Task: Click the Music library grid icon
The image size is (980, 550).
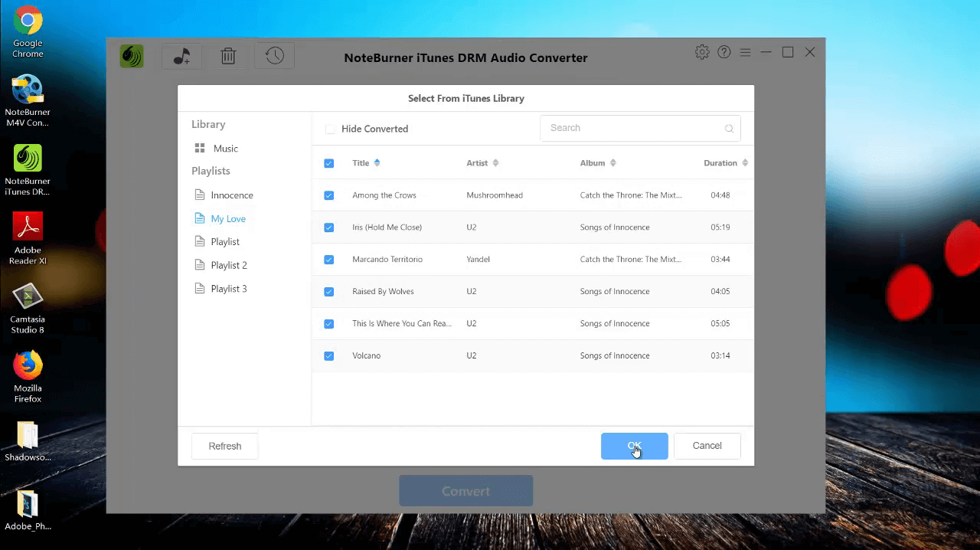Action: (200, 149)
